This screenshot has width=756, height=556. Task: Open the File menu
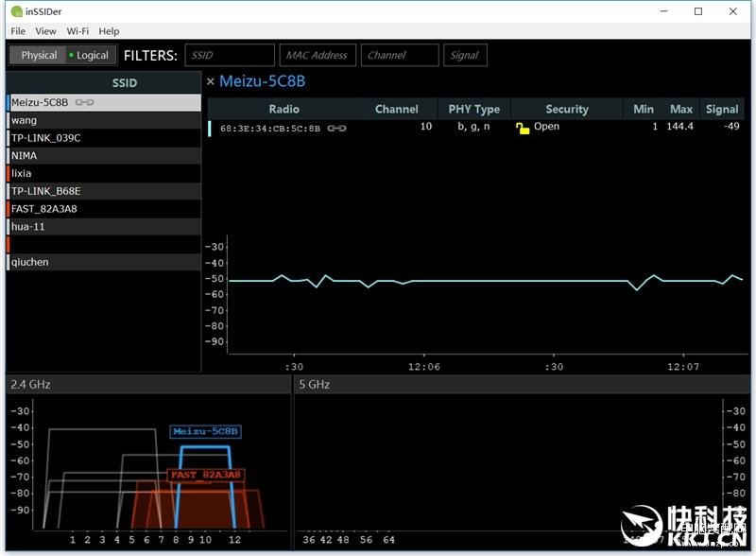(18, 31)
